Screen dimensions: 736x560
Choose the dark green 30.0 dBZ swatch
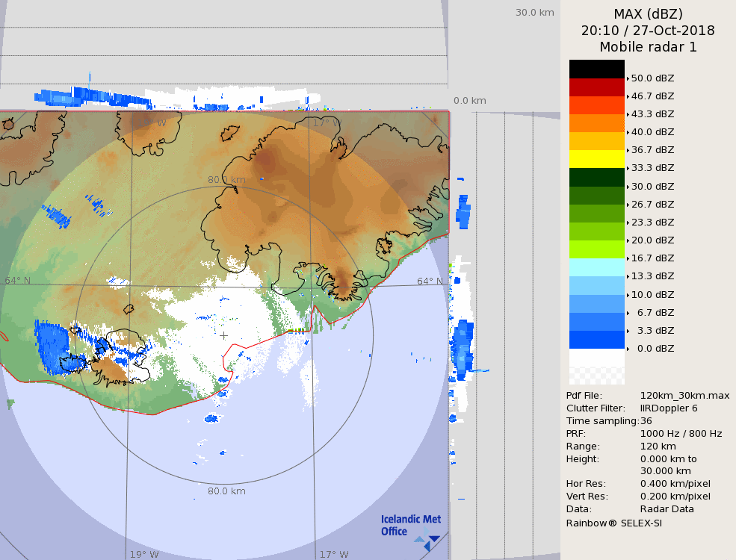(x=596, y=177)
